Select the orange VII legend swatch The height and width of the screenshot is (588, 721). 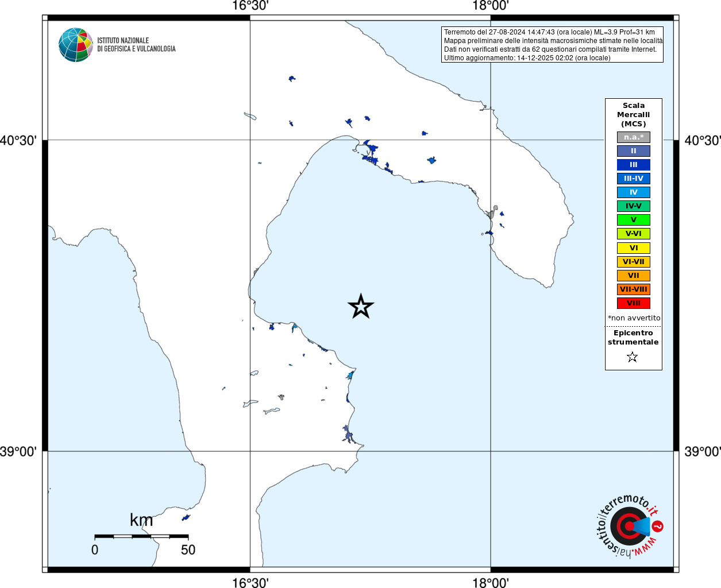tap(634, 276)
